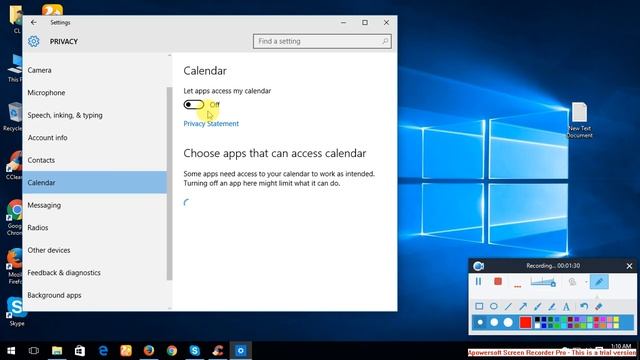Select the ellipse drawing tool in recorder
The image size is (640, 360).
pyautogui.click(x=494, y=306)
